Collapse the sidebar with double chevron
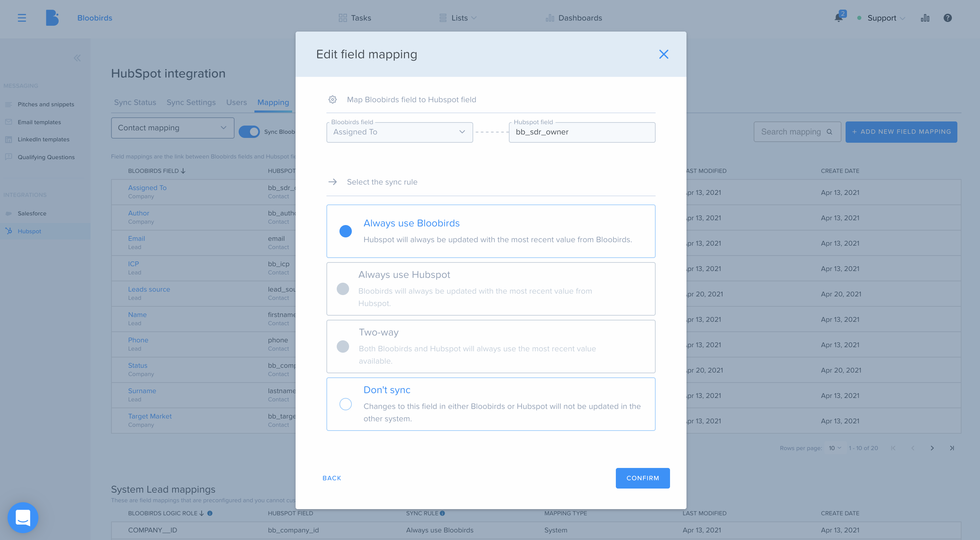This screenshot has height=540, width=980. point(77,58)
